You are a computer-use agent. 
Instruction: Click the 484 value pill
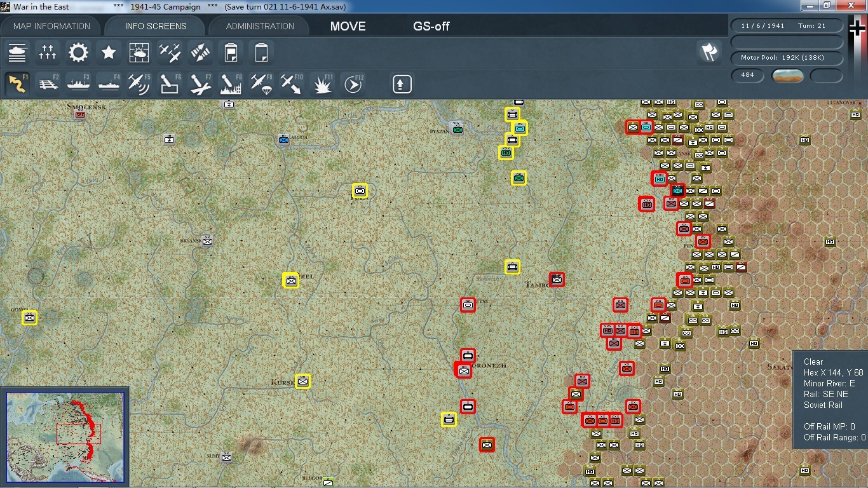pos(747,75)
